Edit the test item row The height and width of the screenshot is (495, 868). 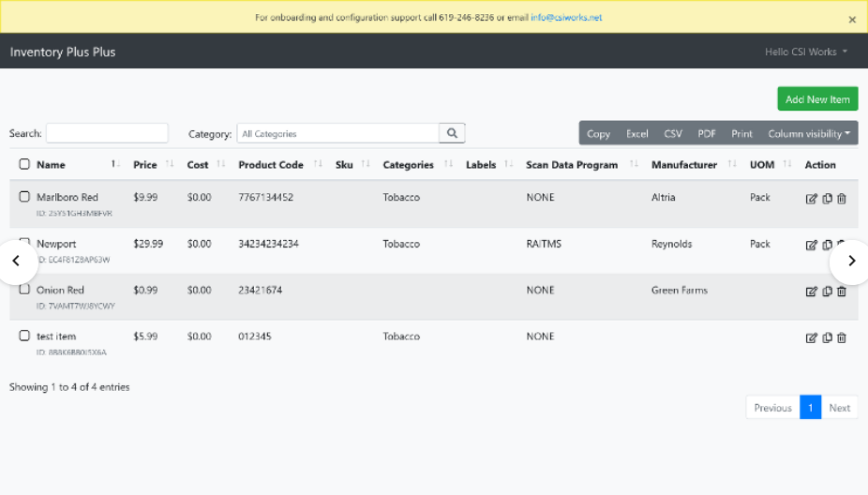click(x=811, y=337)
